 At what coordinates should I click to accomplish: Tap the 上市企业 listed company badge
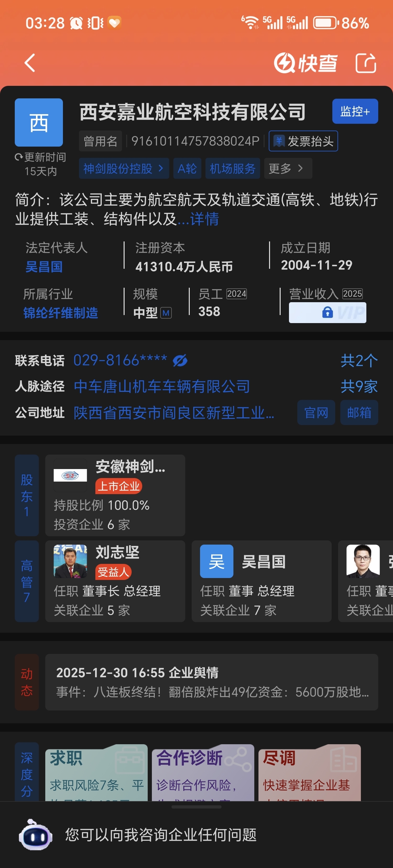pyautogui.click(x=118, y=486)
